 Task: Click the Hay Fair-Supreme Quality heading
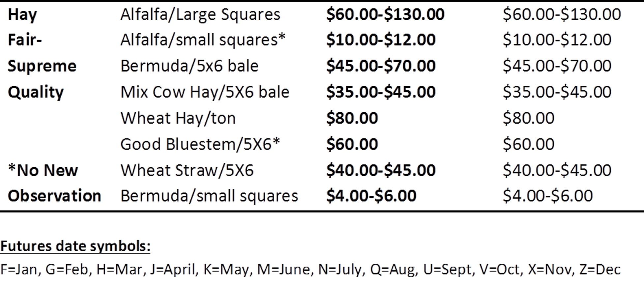coord(42,53)
